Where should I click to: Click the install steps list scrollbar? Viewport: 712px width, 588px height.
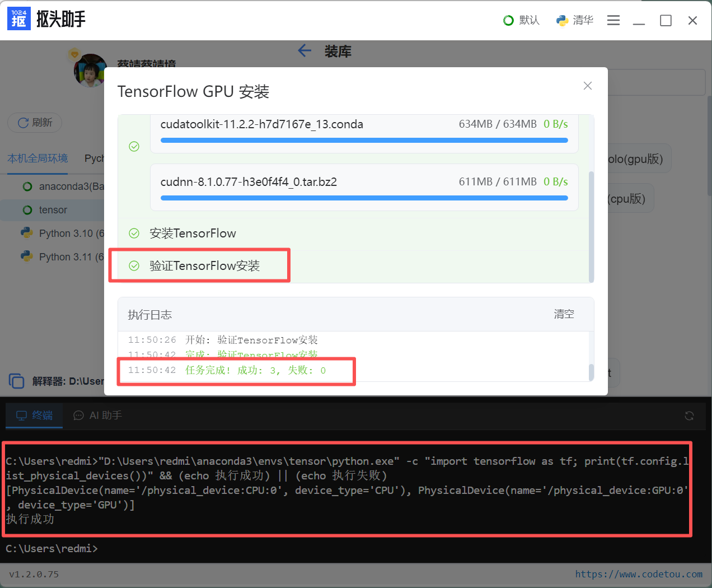coord(591,227)
